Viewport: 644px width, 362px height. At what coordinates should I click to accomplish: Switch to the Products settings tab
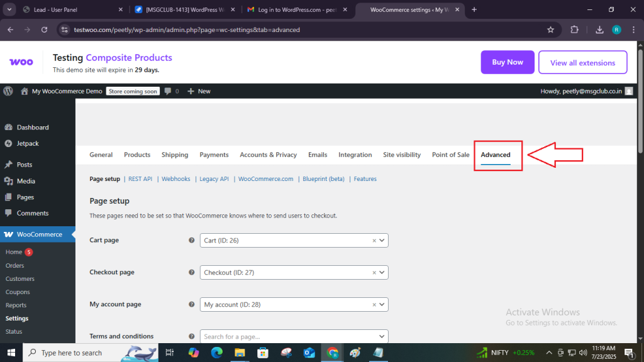[x=137, y=155]
